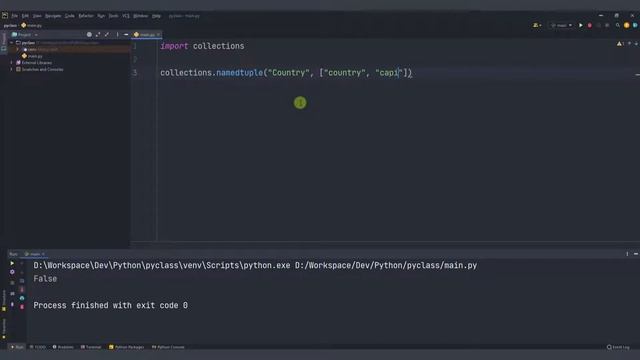
Task: Click the False output line
Action: (45, 279)
